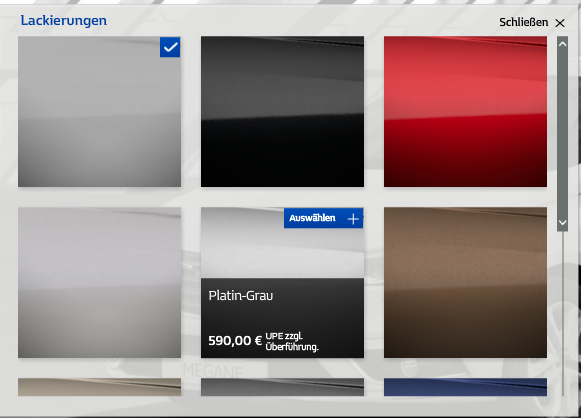Choose the partially visible blue paint swatch
The image size is (581, 418).
(465, 387)
